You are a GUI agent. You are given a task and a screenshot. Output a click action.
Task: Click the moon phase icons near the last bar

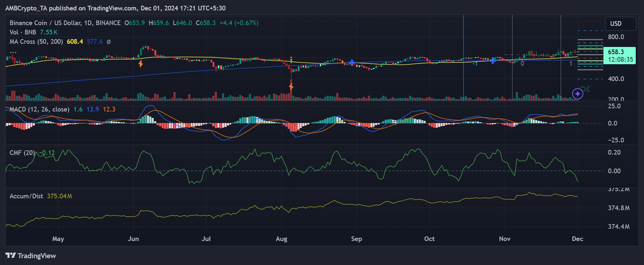tap(586, 89)
